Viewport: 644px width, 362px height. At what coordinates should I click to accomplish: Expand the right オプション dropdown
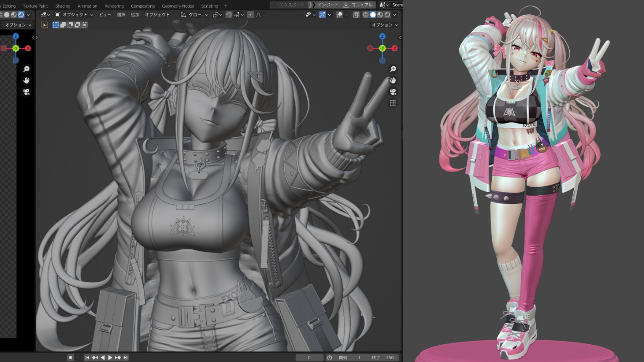[384, 25]
